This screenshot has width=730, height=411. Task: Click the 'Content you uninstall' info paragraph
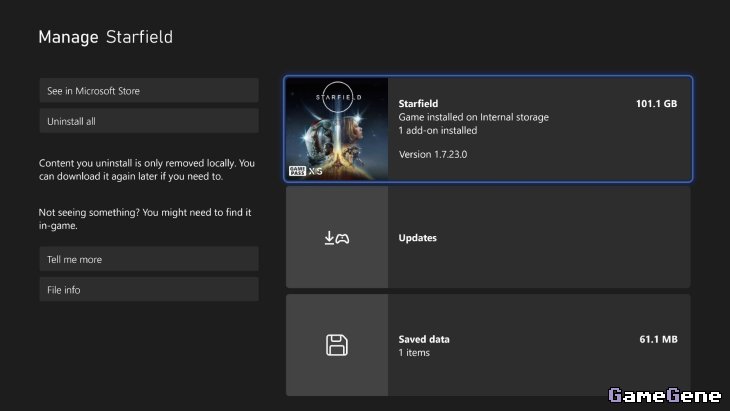(x=147, y=169)
